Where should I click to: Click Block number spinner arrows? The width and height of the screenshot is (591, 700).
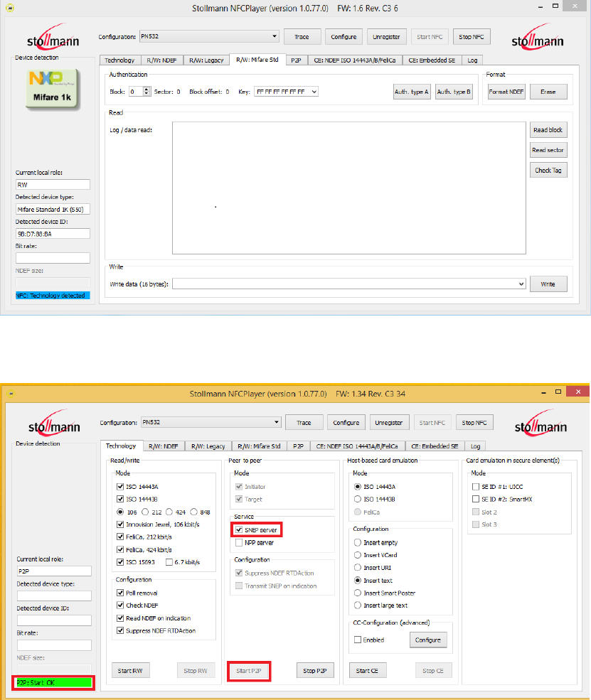(147, 92)
